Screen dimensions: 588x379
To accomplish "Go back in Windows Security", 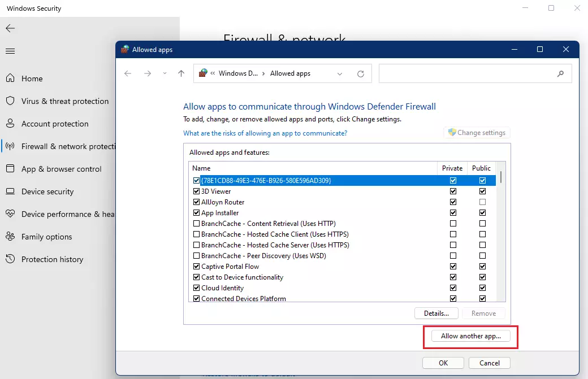I will (10, 28).
